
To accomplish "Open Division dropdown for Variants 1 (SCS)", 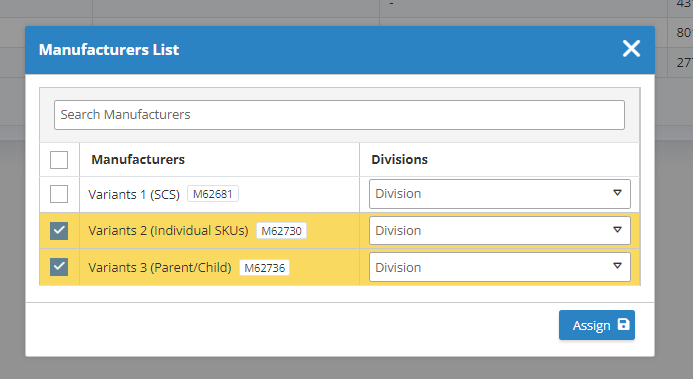I will 499,194.
